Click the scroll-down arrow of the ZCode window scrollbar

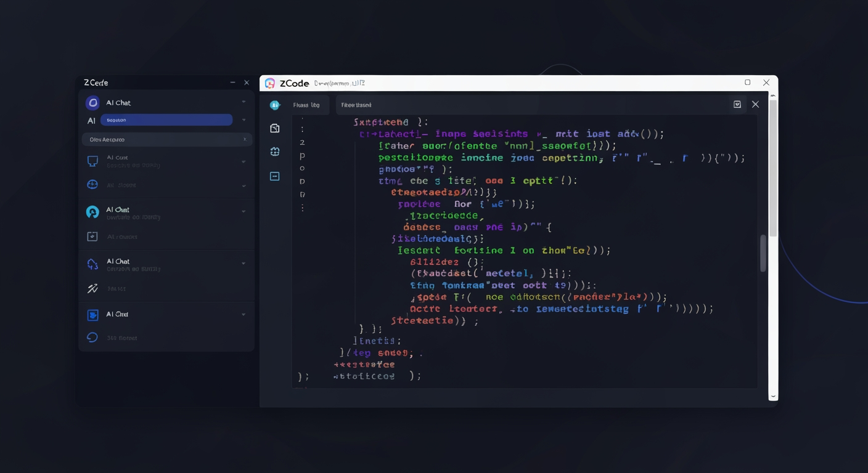pyautogui.click(x=773, y=396)
